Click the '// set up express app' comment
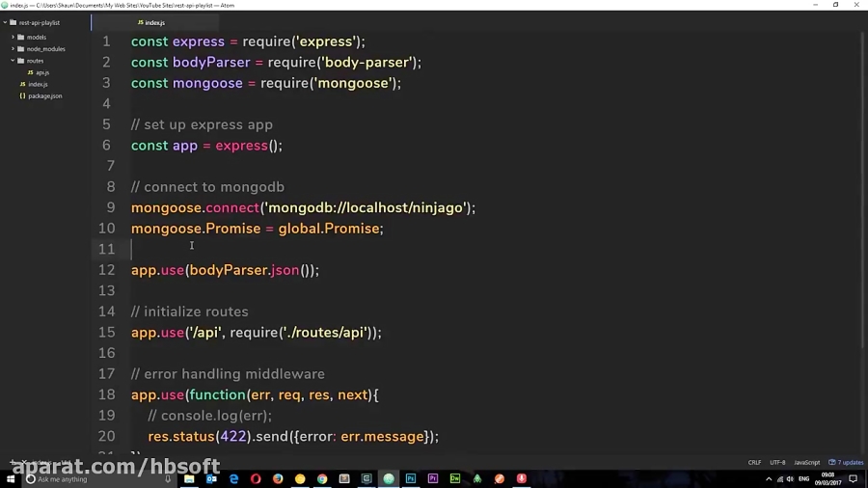868x488 pixels. pyautogui.click(x=202, y=124)
